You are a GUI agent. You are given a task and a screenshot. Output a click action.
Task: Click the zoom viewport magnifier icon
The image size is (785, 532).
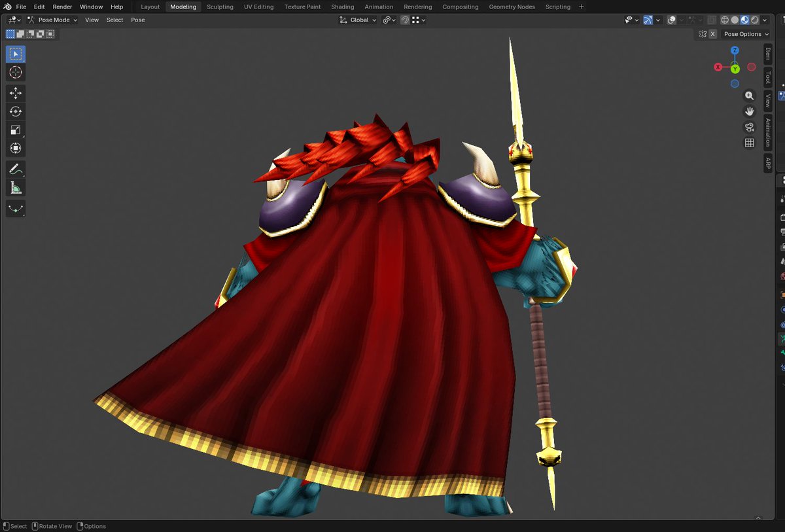pyautogui.click(x=750, y=96)
